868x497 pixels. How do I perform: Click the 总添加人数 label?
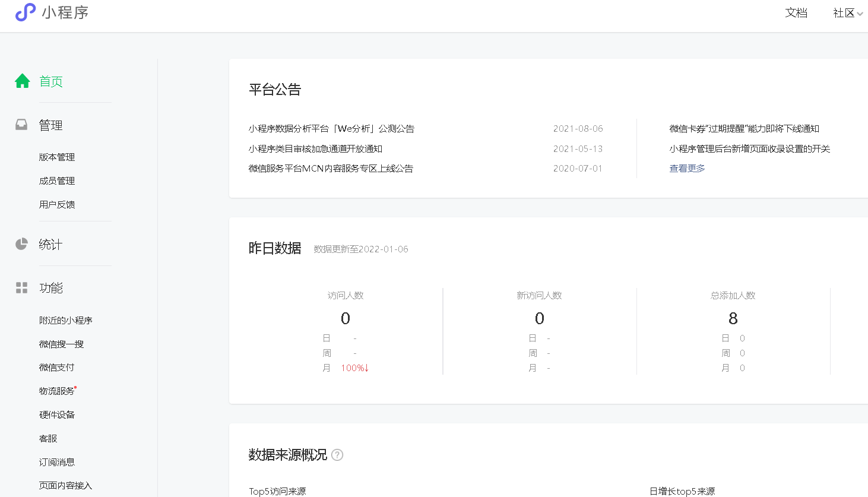733,295
